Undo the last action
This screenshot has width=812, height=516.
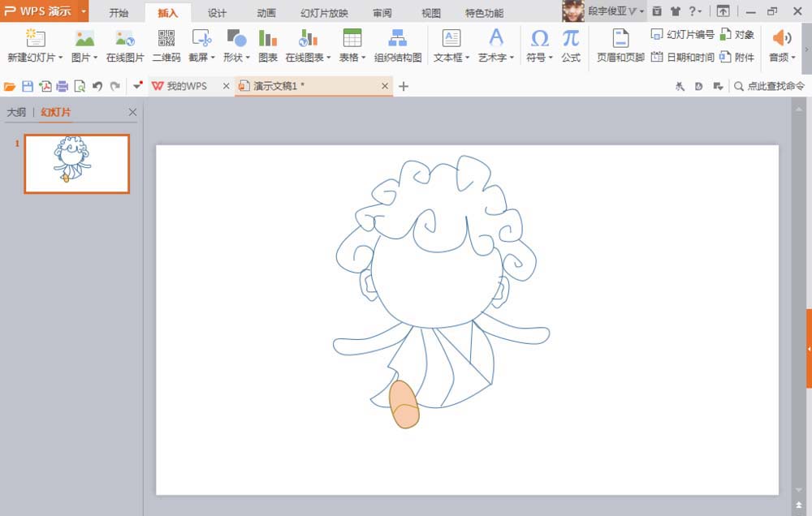click(x=97, y=87)
